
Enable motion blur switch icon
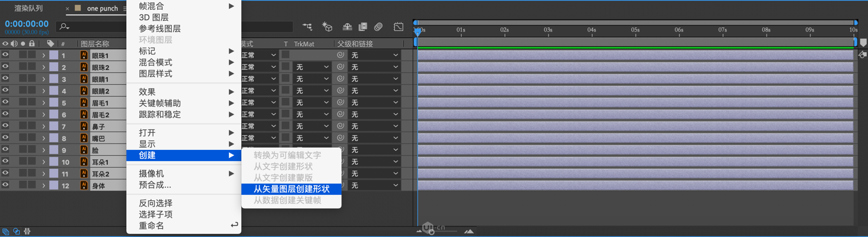click(378, 27)
